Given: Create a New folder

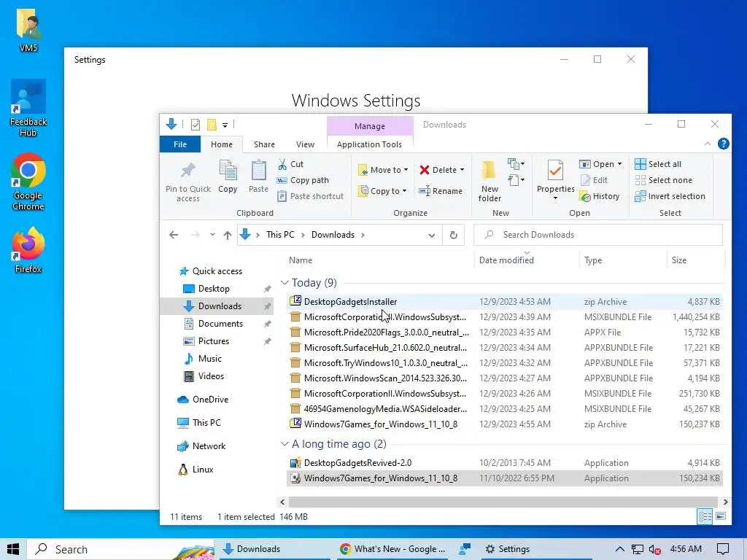Looking at the screenshot, I should point(489,182).
